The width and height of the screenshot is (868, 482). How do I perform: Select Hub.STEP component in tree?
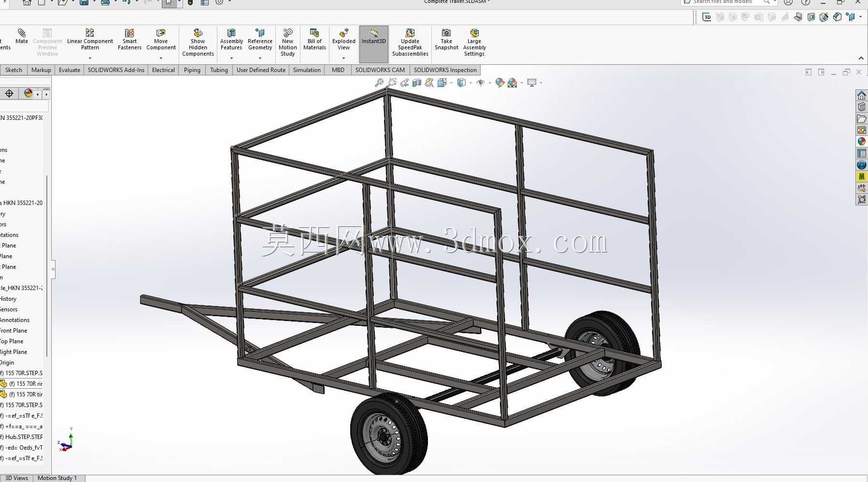pos(22,437)
